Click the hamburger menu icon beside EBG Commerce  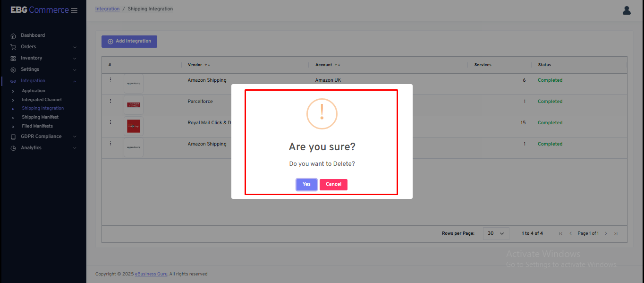pyautogui.click(x=74, y=10)
